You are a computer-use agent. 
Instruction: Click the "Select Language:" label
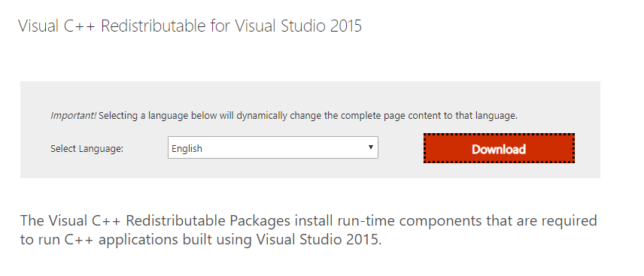coord(87,149)
